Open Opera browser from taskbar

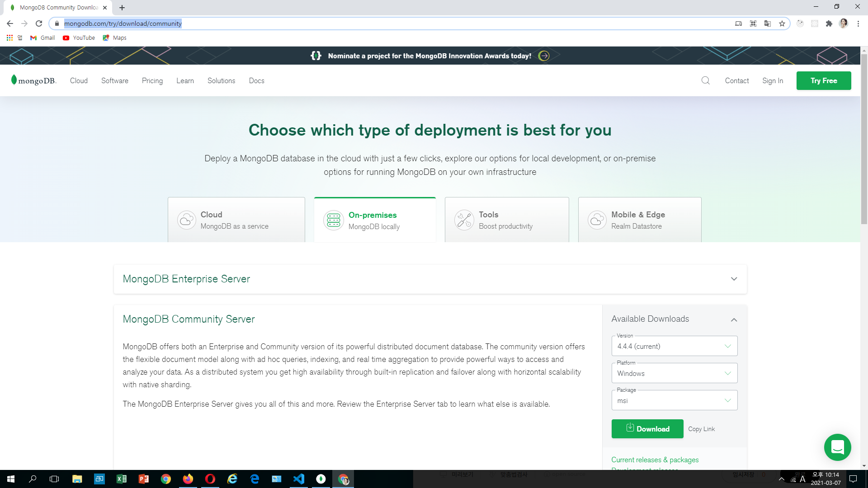pos(210,479)
